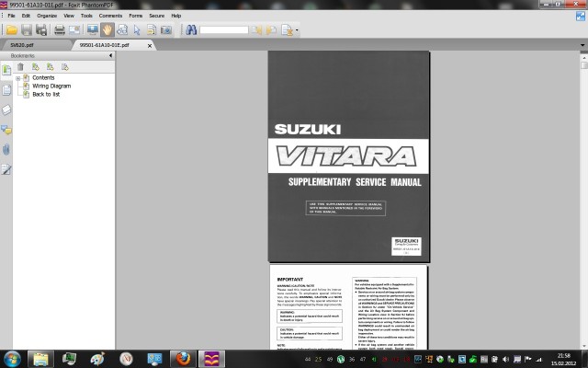
Task: Click the Open folder toolbar icon
Action: tap(12, 29)
